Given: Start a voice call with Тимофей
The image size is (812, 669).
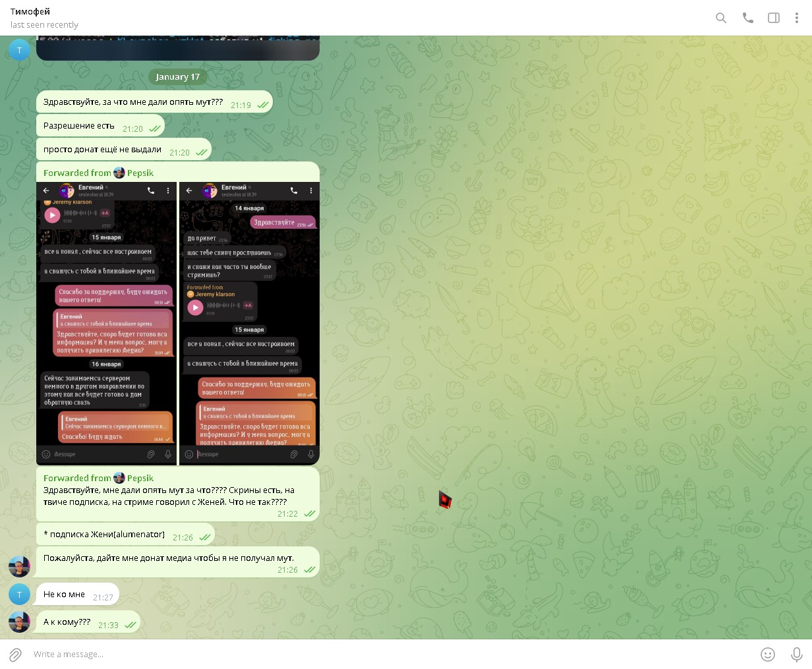Looking at the screenshot, I should [x=747, y=18].
